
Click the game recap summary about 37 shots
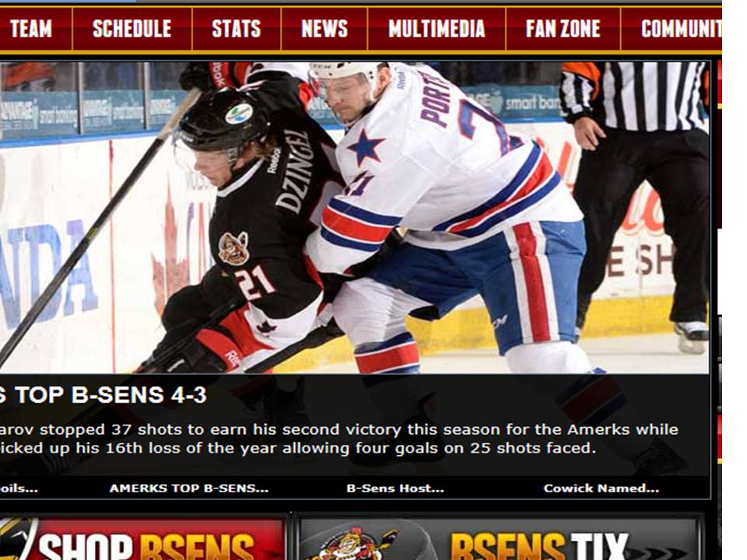pos(339,439)
